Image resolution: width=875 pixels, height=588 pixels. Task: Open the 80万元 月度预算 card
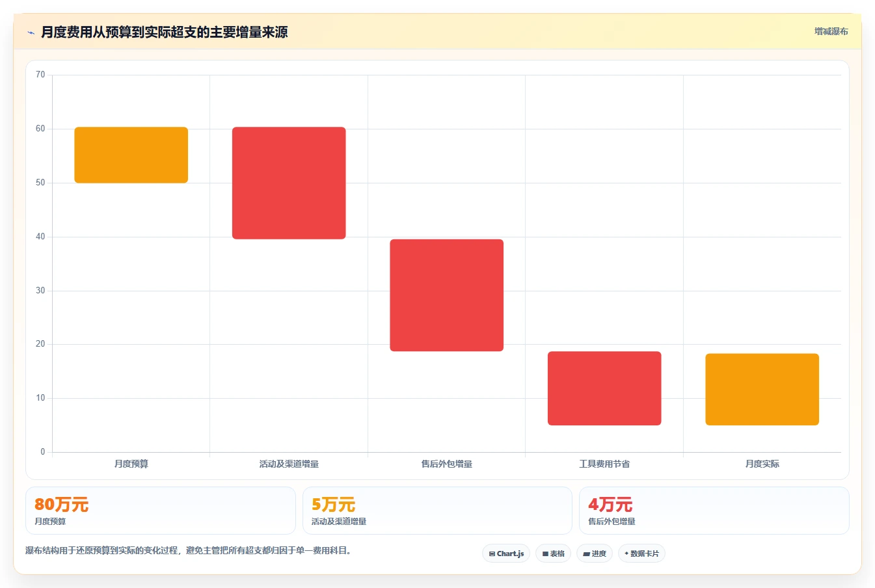[x=161, y=511]
